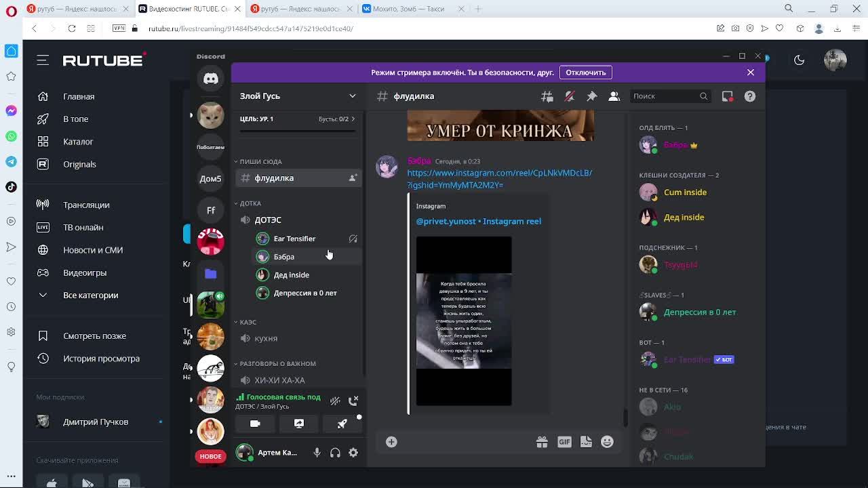This screenshot has height=488, width=868.
Task: Toggle channel notification bell mute icon
Action: (x=569, y=96)
